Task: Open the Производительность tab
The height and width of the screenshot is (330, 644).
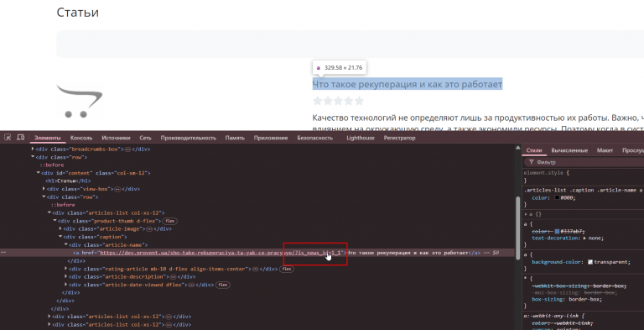Action: coord(188,138)
